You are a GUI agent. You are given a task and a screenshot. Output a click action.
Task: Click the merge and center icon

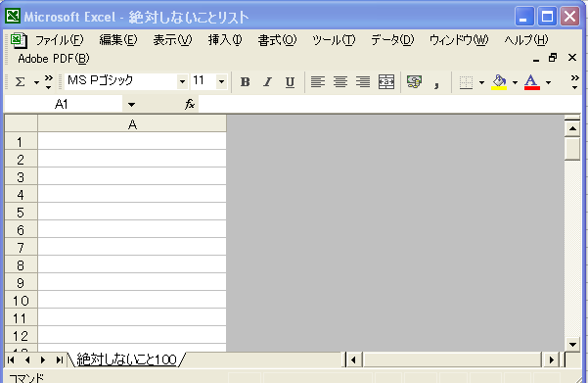tap(386, 82)
